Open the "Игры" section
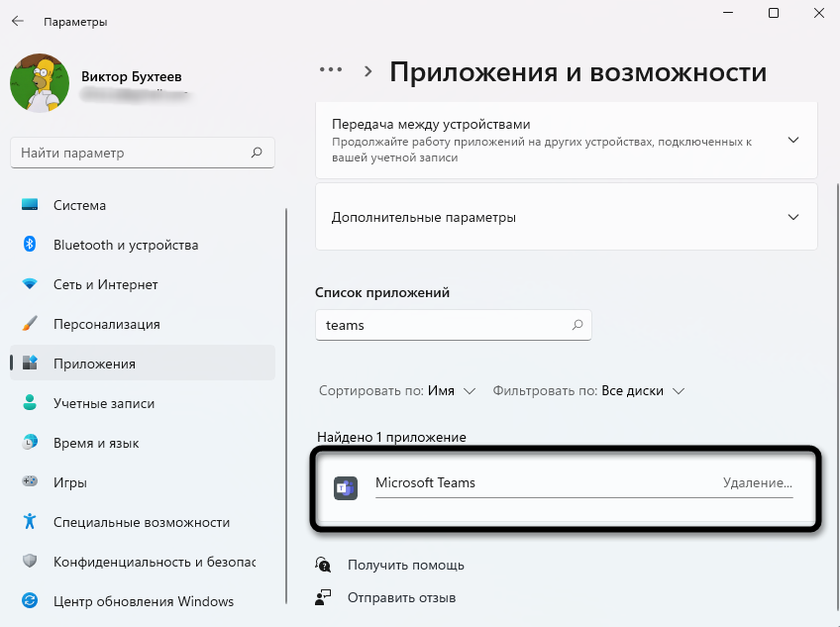Screen dimensions: 840x627 coord(143,482)
